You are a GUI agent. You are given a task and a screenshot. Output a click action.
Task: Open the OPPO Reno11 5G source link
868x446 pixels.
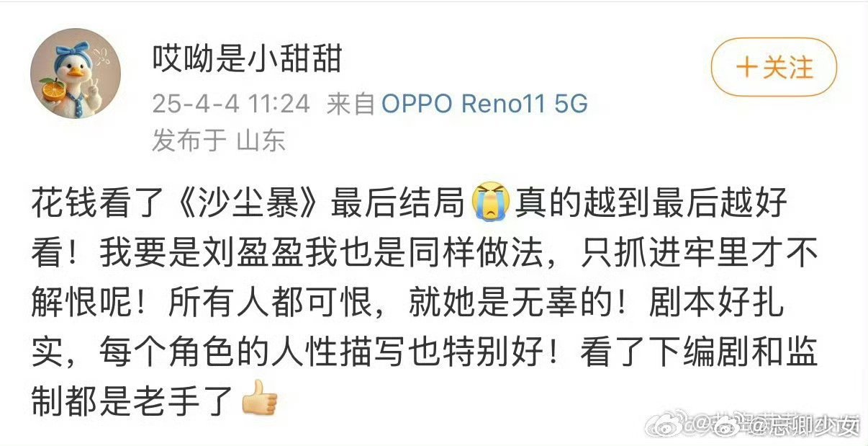click(484, 104)
